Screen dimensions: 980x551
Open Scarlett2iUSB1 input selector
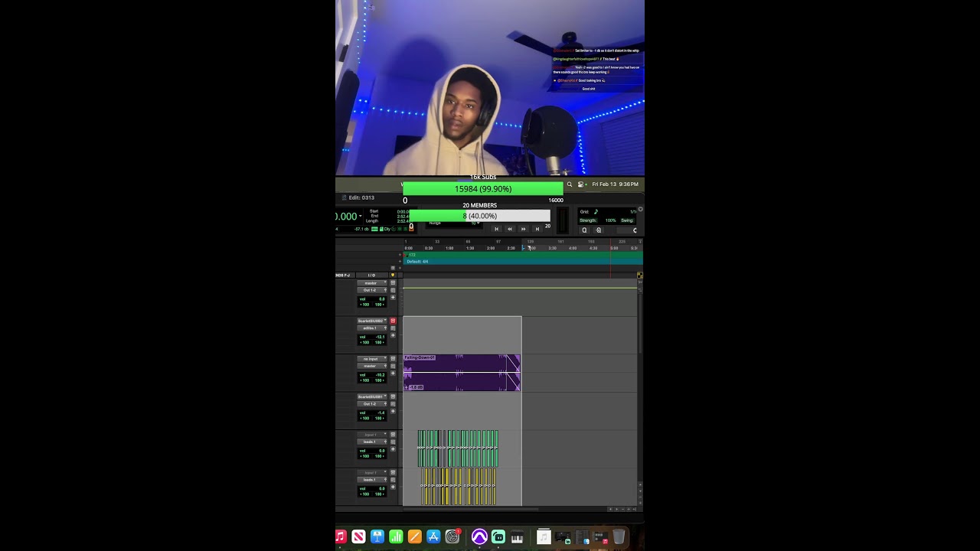[372, 396]
